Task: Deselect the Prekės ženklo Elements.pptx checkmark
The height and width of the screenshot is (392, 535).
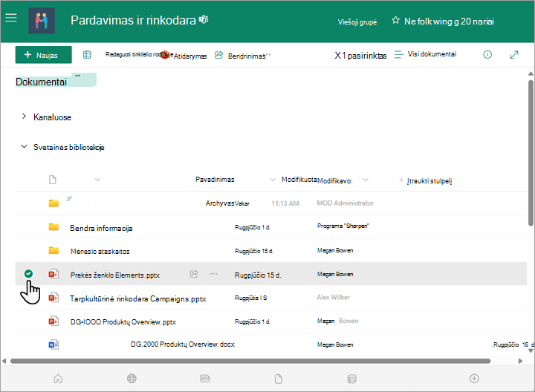Action: point(29,273)
